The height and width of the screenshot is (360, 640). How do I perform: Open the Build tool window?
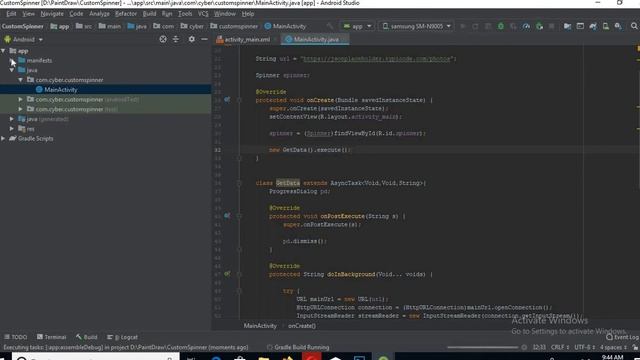87,337
